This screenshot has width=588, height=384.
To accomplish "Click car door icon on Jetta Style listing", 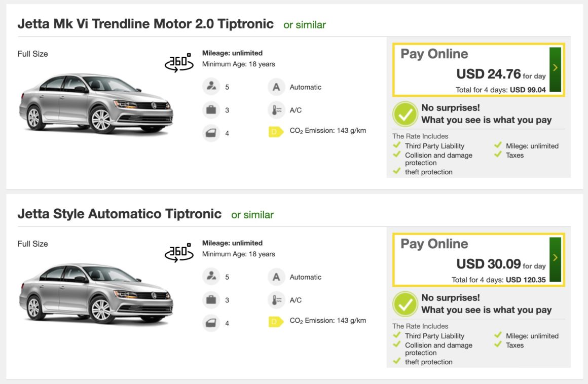I will [x=210, y=323].
